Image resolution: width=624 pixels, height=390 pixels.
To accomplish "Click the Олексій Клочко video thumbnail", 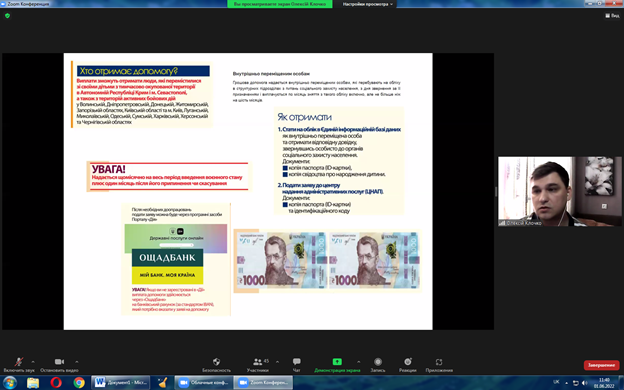I will pos(560,191).
